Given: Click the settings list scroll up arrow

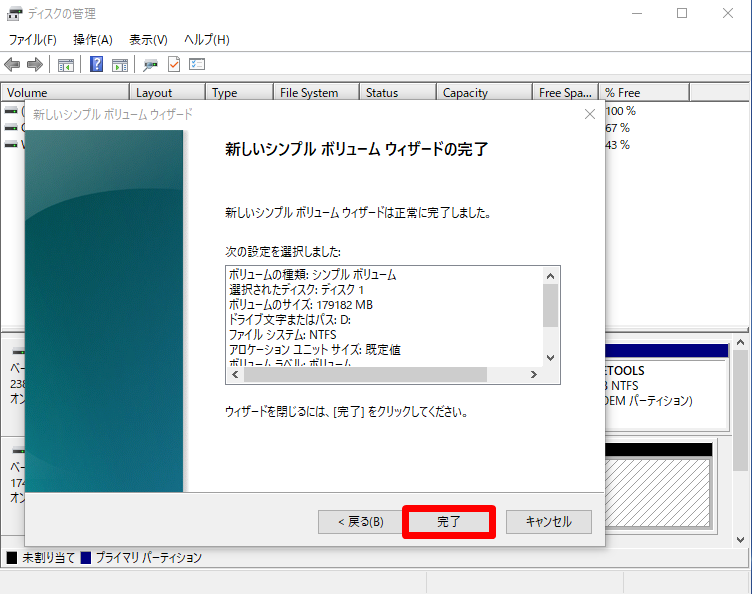Looking at the screenshot, I should tap(551, 276).
